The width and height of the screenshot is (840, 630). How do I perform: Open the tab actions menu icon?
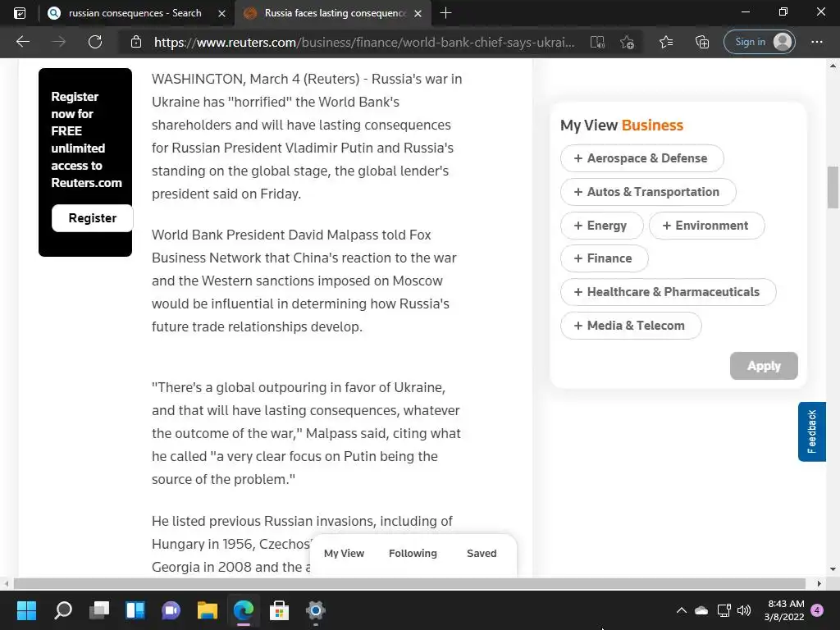[x=20, y=13]
